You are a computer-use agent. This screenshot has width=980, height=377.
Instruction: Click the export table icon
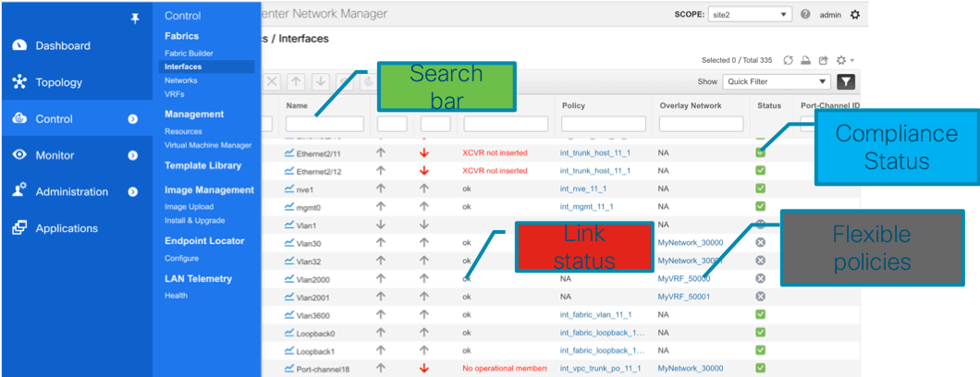pos(823,60)
